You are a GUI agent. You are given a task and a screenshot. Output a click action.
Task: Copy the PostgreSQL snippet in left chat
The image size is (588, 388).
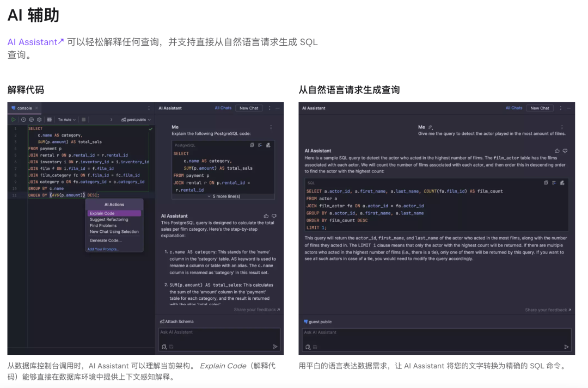252,145
